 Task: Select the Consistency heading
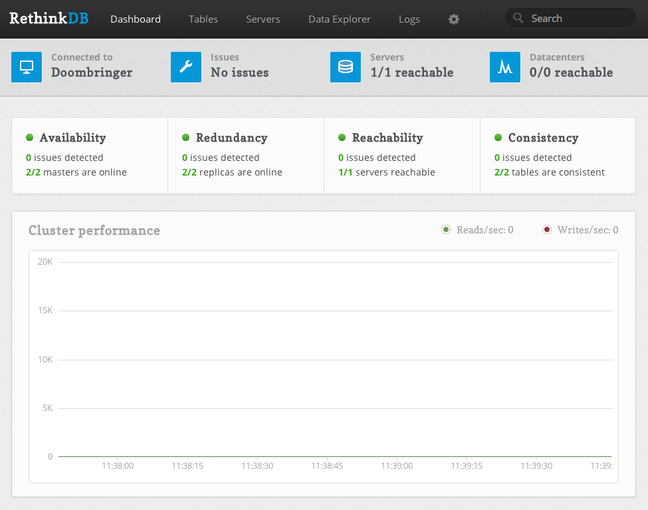[x=543, y=138]
